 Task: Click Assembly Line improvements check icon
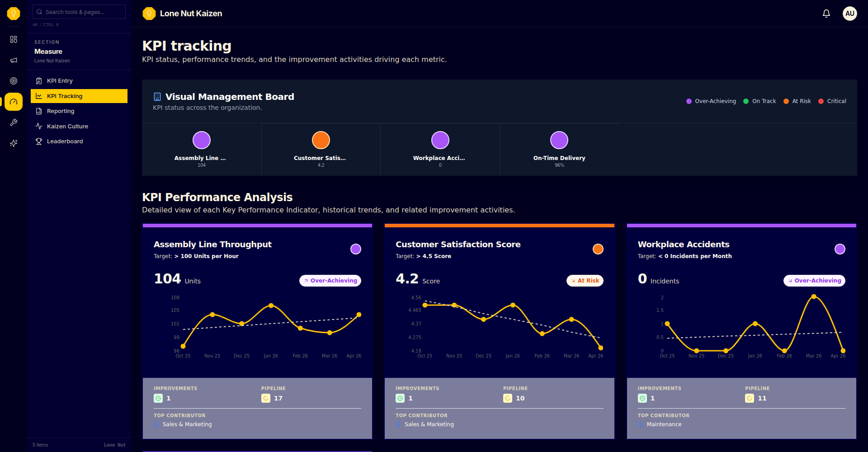158,398
